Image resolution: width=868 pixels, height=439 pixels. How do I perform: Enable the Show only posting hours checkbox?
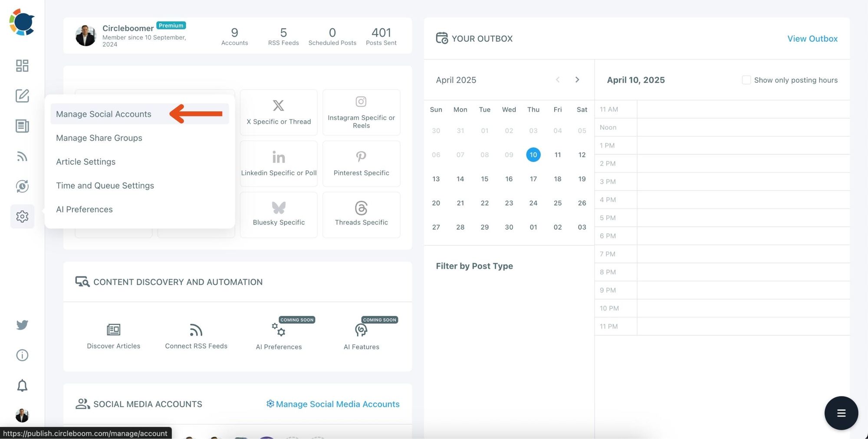pos(746,80)
